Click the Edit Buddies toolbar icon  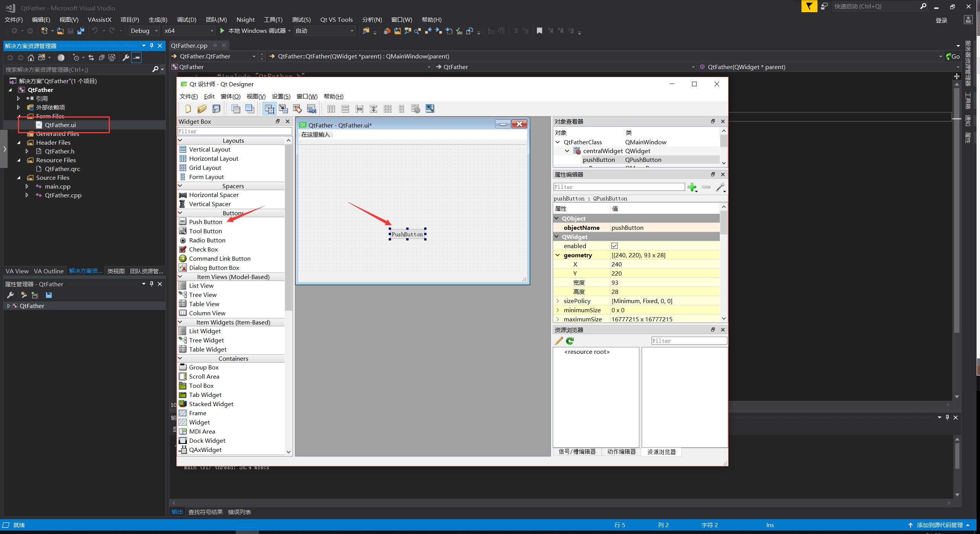(298, 109)
